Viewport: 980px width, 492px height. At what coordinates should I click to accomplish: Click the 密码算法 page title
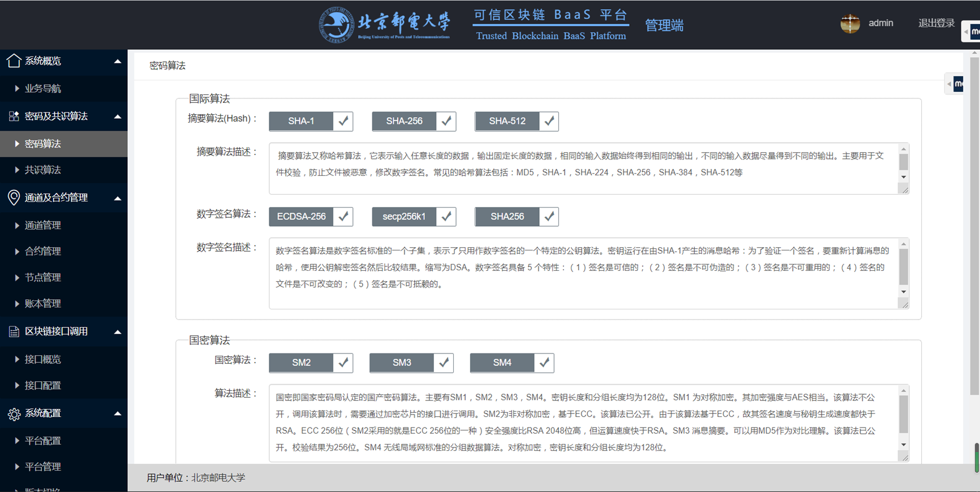(x=167, y=66)
